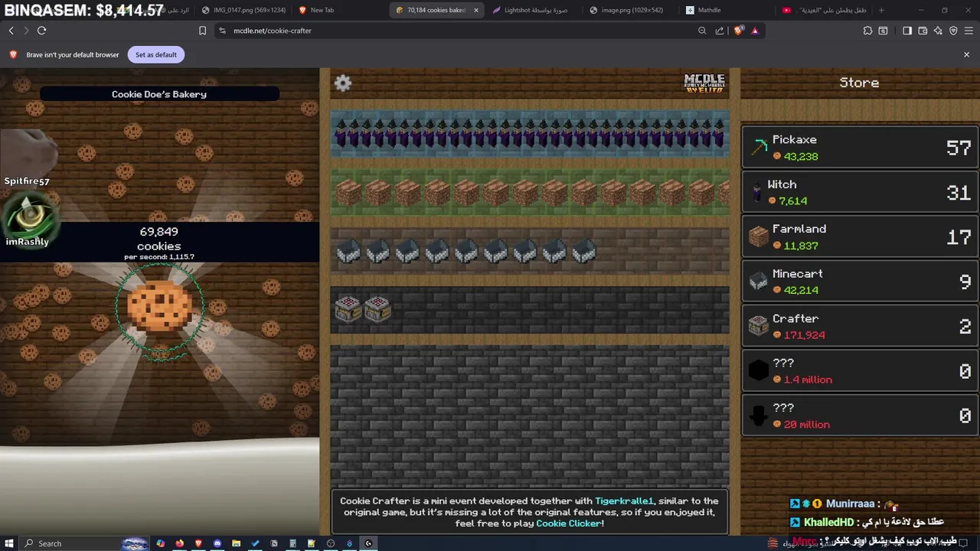Screen dimensions: 980x551
Task: Open Firefox from the taskbar
Action: click(x=179, y=543)
